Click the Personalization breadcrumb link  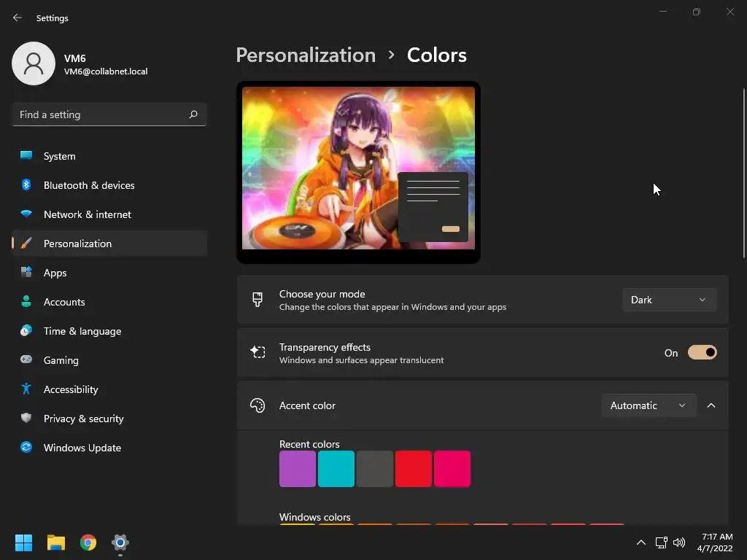point(306,55)
